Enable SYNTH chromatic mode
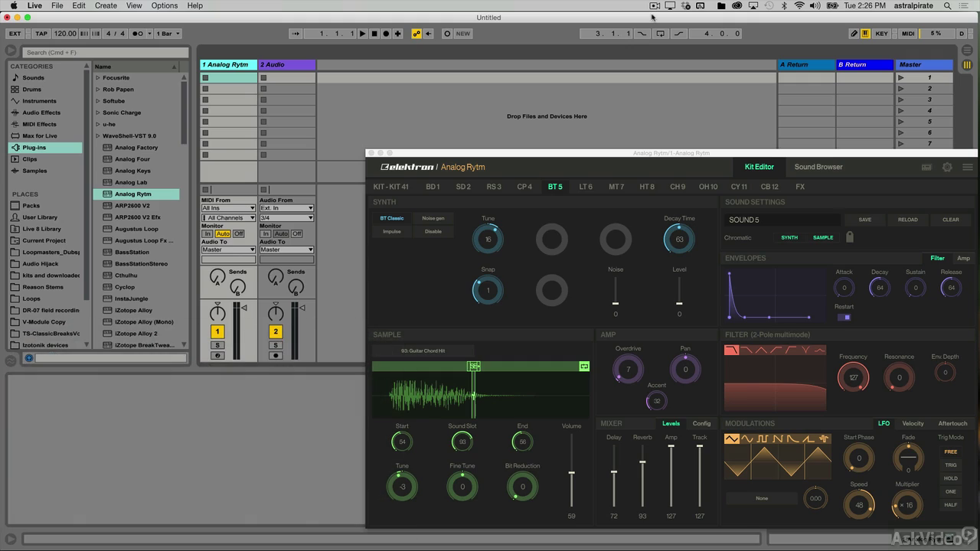The height and width of the screenshot is (551, 980). coord(789,237)
